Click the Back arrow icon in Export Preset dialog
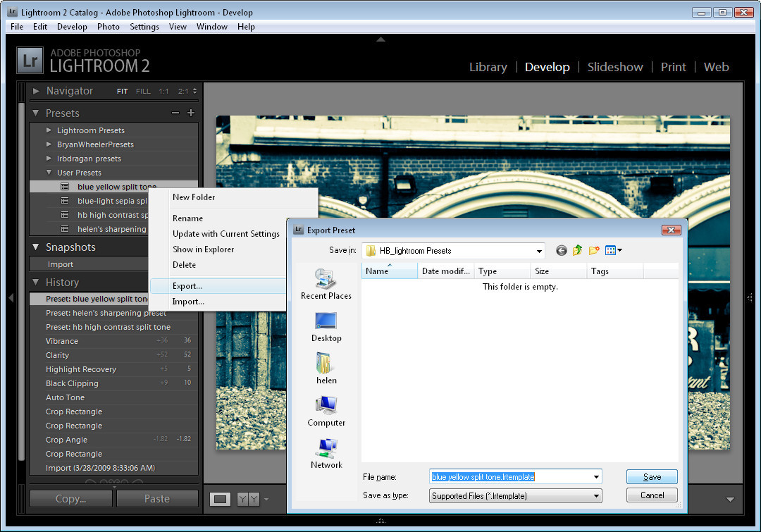Image resolution: width=761 pixels, height=532 pixels. click(561, 250)
